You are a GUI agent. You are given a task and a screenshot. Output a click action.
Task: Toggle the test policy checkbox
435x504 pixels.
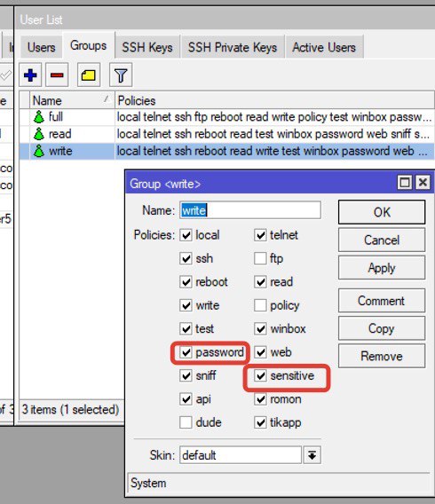click(x=186, y=329)
